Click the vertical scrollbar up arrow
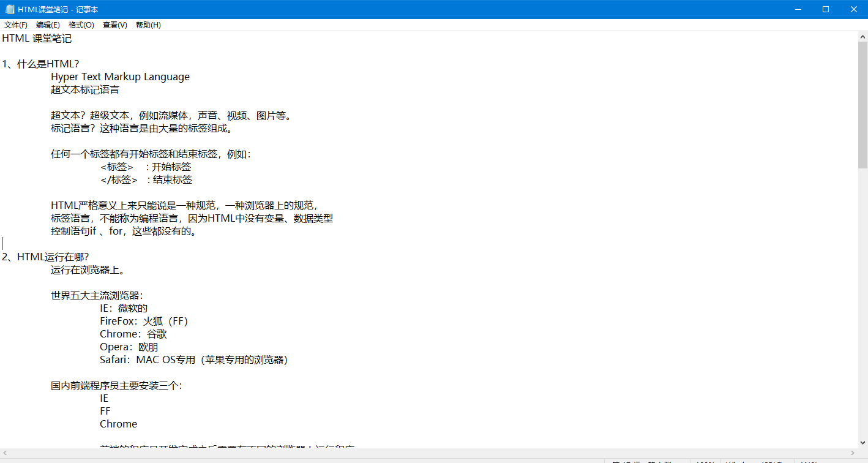This screenshot has width=868, height=463. coord(862,37)
